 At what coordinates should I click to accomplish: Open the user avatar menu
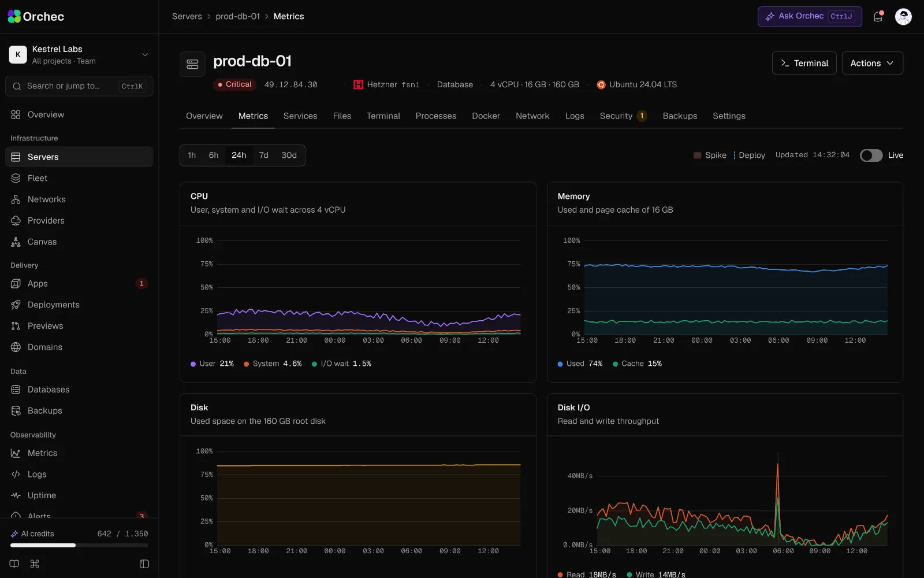(903, 17)
